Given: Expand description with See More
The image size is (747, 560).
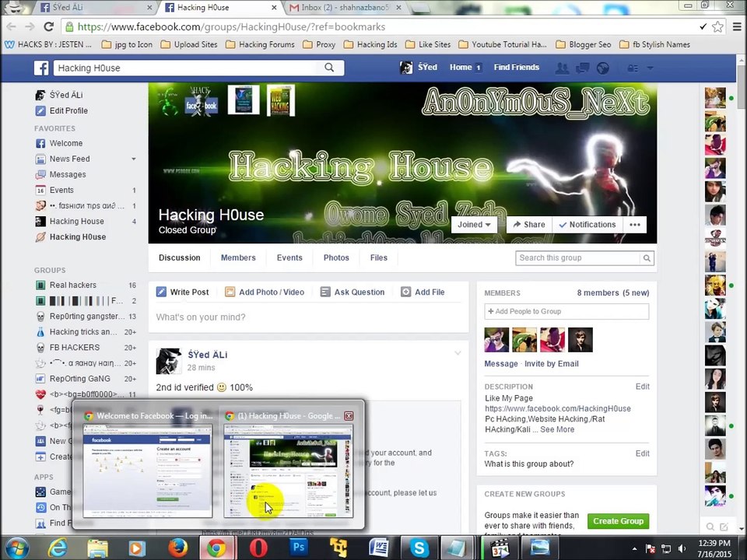Looking at the screenshot, I should pos(557,429).
